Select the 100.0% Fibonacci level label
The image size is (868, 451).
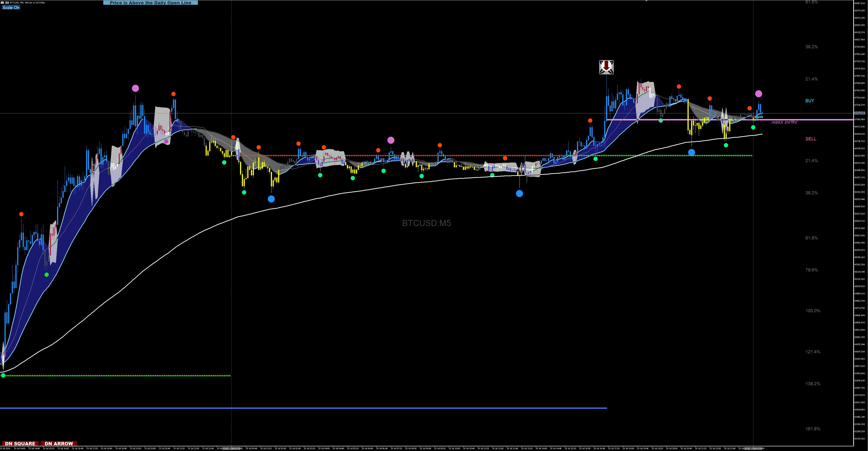point(813,310)
